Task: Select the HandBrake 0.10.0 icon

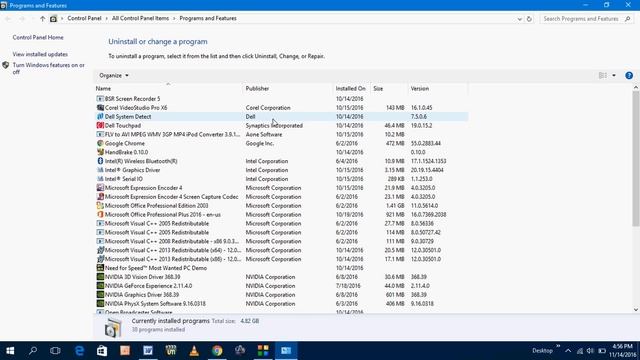Action: [100, 152]
